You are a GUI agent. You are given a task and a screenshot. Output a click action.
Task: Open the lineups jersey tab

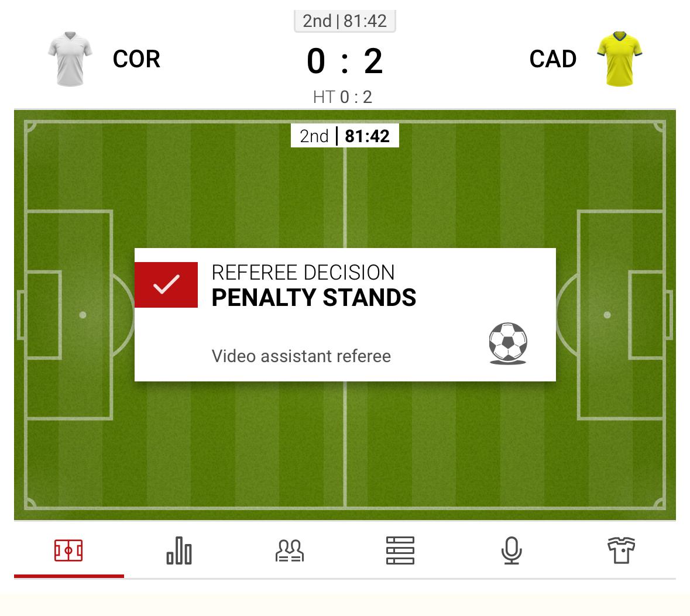tap(621, 550)
